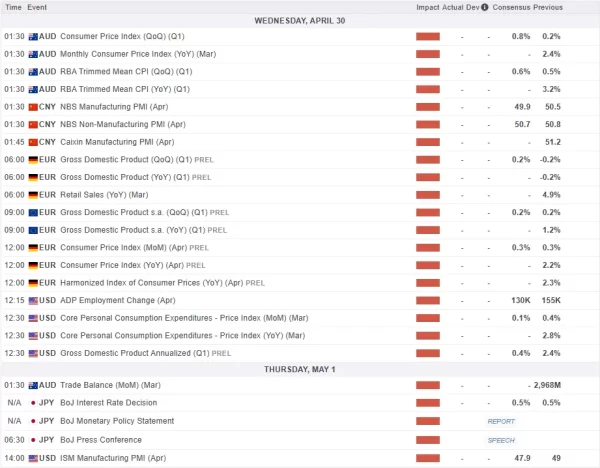The width and height of the screenshot is (600, 468).
Task: Click the info icon beside the Dev header
Action: coord(484,7)
